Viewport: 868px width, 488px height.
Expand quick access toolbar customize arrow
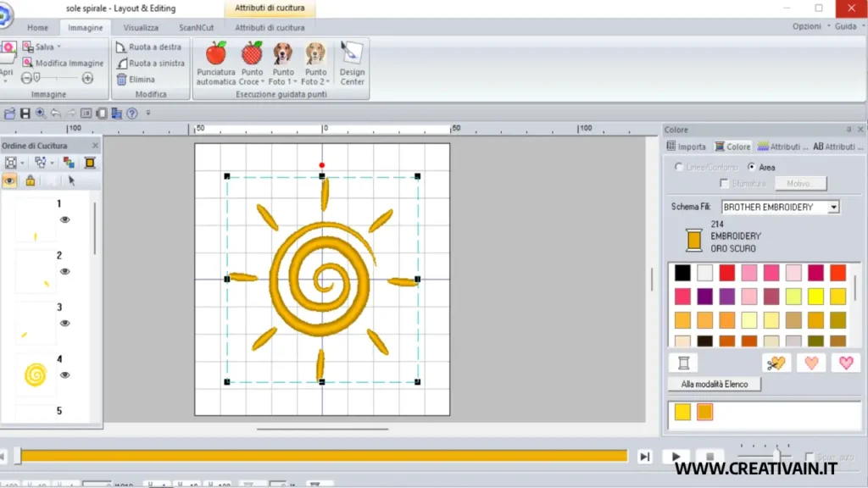147,114
